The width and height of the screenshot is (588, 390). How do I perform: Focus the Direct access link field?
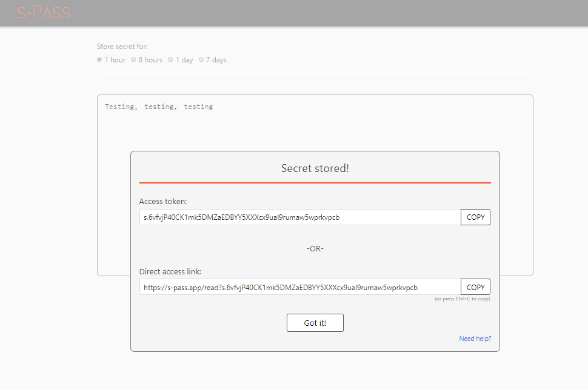(299, 287)
